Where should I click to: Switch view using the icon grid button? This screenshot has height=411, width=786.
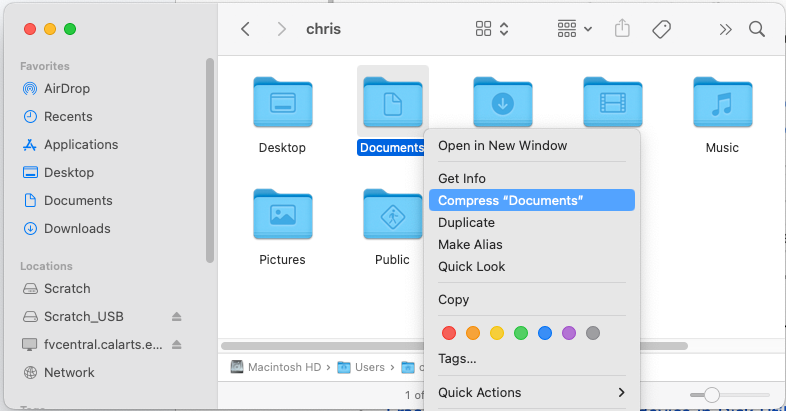click(x=492, y=29)
